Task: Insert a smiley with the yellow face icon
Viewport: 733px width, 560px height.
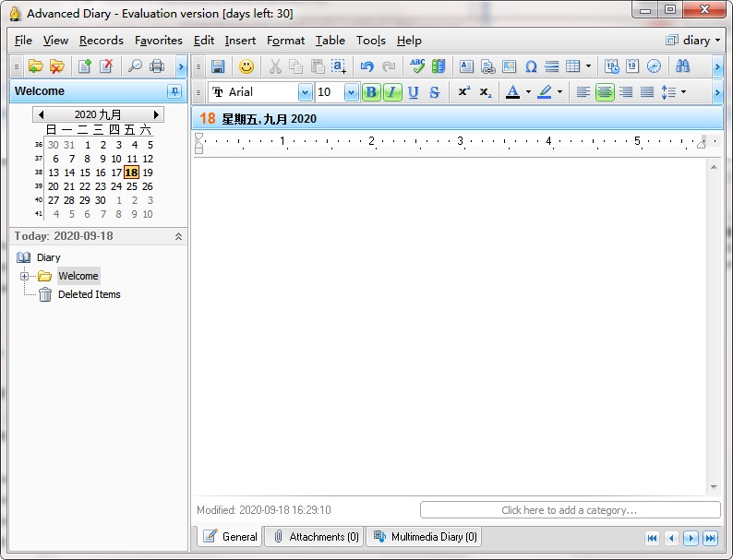Action: click(x=246, y=66)
